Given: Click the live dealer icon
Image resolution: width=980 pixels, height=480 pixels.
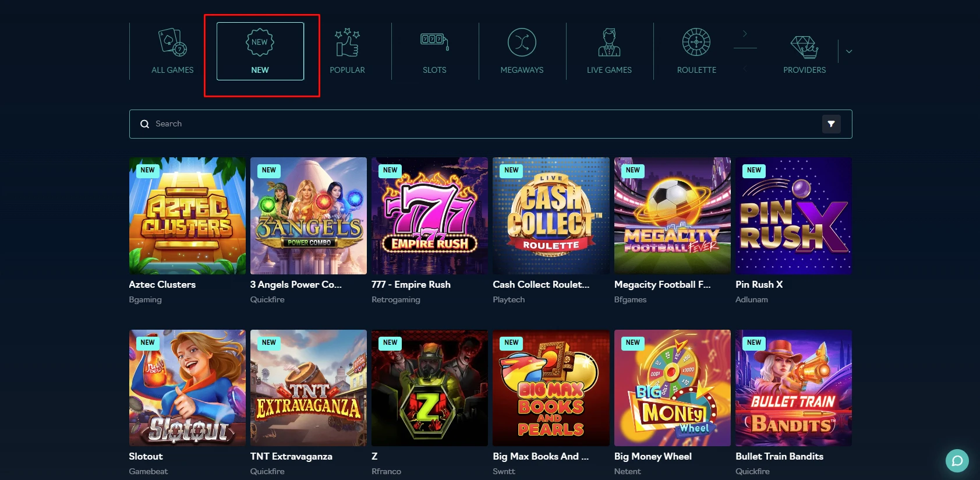Looking at the screenshot, I should coord(609,42).
